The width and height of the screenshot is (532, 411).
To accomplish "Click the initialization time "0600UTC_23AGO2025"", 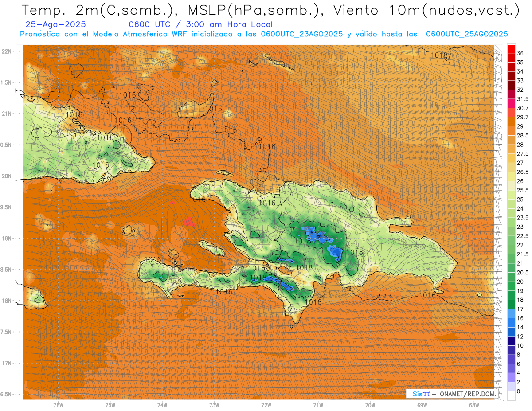I will point(302,34).
